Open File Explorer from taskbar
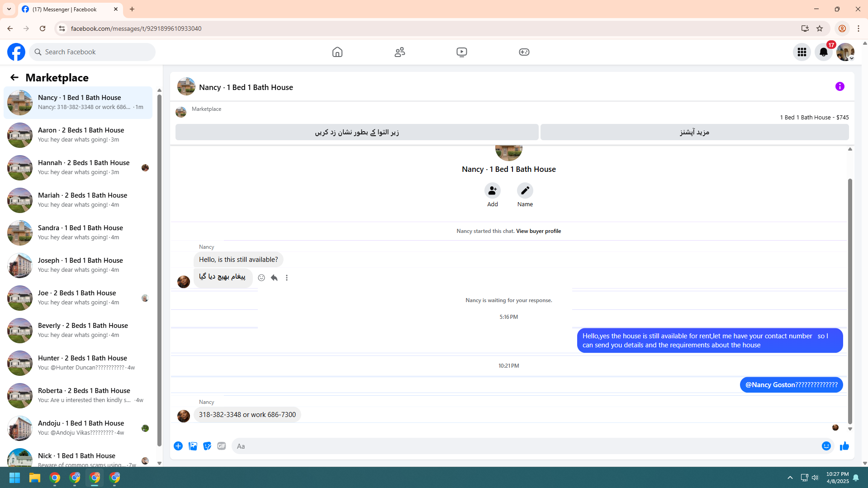 click(35, 478)
